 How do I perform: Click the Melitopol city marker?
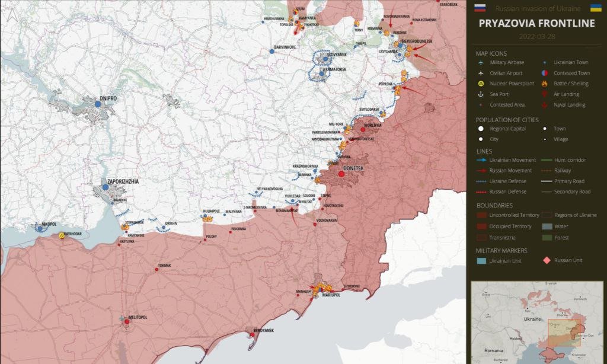(x=127, y=322)
